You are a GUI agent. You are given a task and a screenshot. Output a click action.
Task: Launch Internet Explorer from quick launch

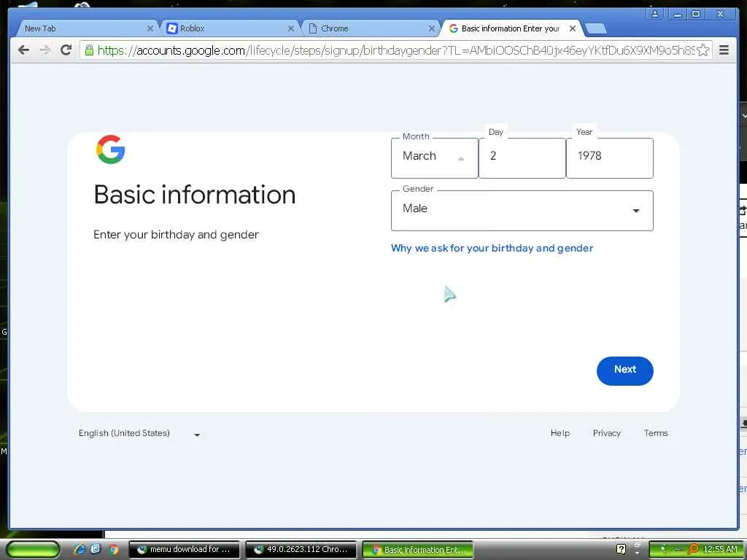tap(79, 550)
